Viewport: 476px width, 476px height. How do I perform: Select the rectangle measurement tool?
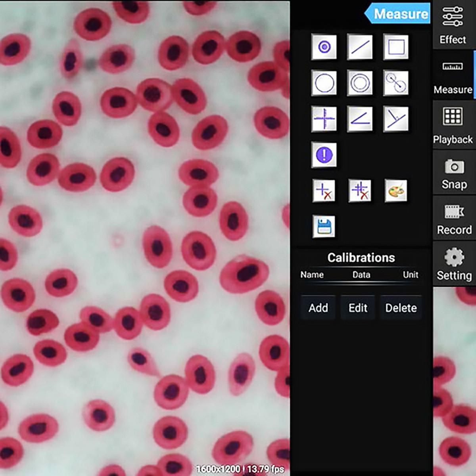pyautogui.click(x=396, y=47)
